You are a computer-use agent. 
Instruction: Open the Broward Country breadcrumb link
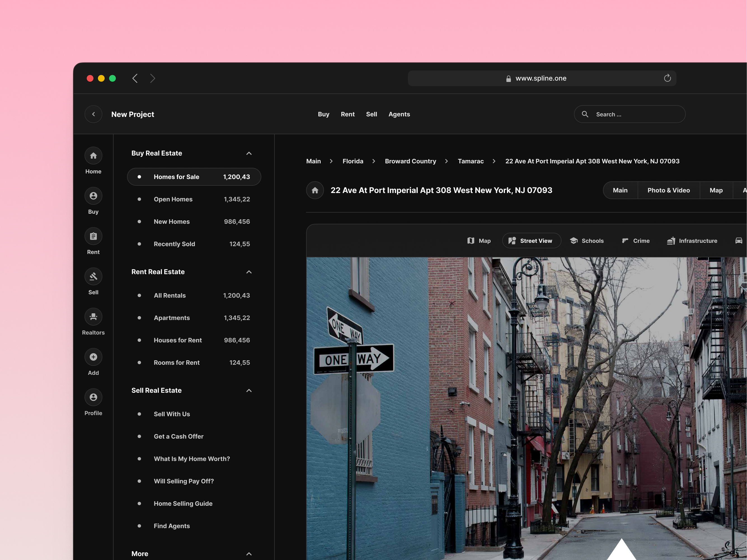pyautogui.click(x=410, y=161)
